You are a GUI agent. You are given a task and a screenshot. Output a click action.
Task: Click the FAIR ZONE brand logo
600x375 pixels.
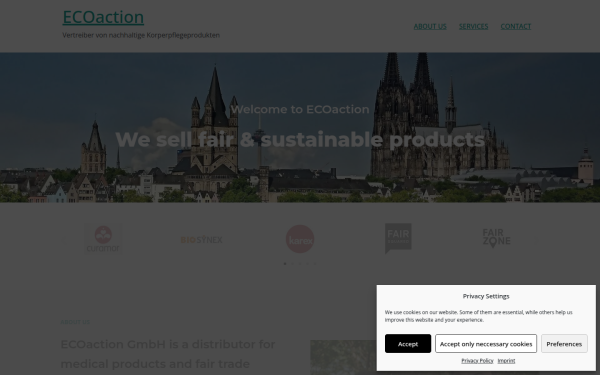pos(496,238)
